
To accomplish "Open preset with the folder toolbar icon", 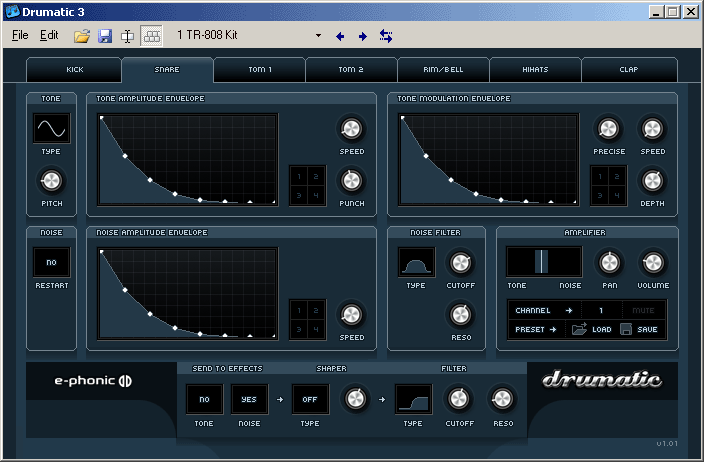I will [82, 36].
